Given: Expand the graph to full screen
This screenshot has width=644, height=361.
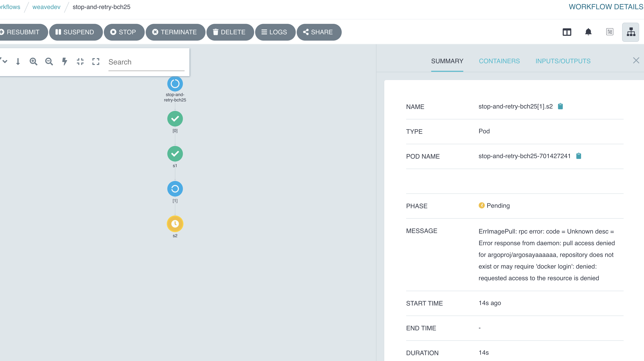Looking at the screenshot, I should pyautogui.click(x=96, y=62).
